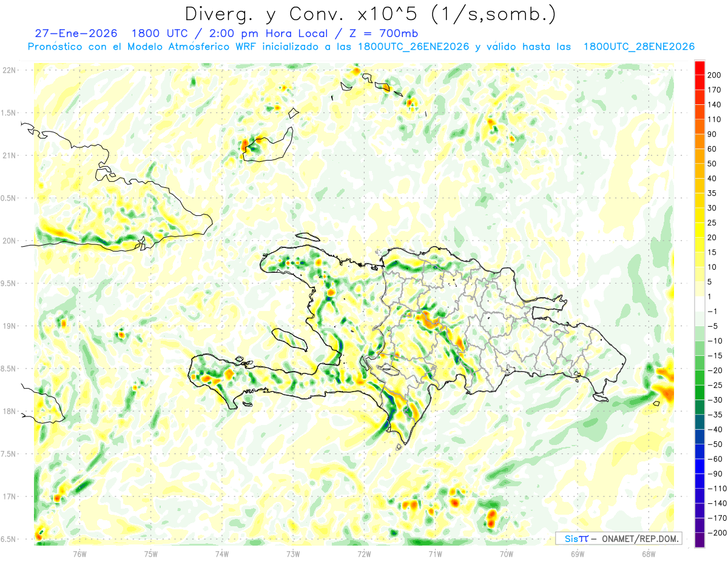Viewport: 728px width, 562px height.
Task: Select the 76W longitude axis label
Action: click(x=79, y=554)
